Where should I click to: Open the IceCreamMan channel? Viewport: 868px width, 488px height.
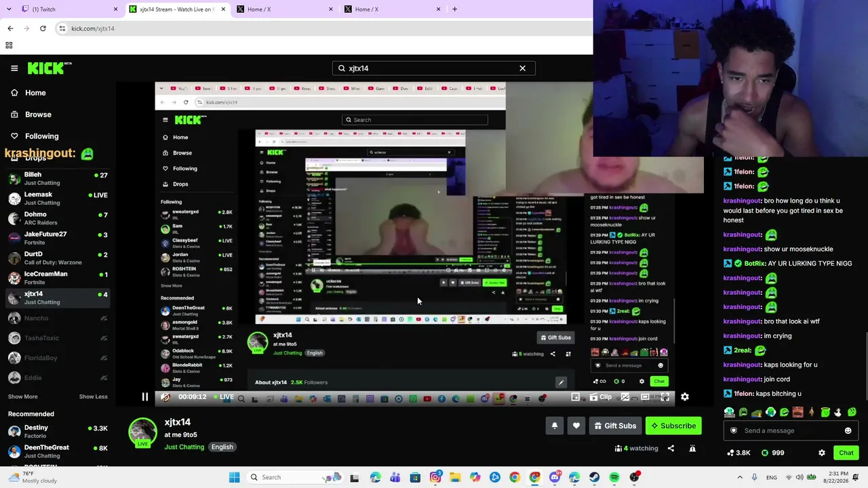pyautogui.click(x=58, y=278)
